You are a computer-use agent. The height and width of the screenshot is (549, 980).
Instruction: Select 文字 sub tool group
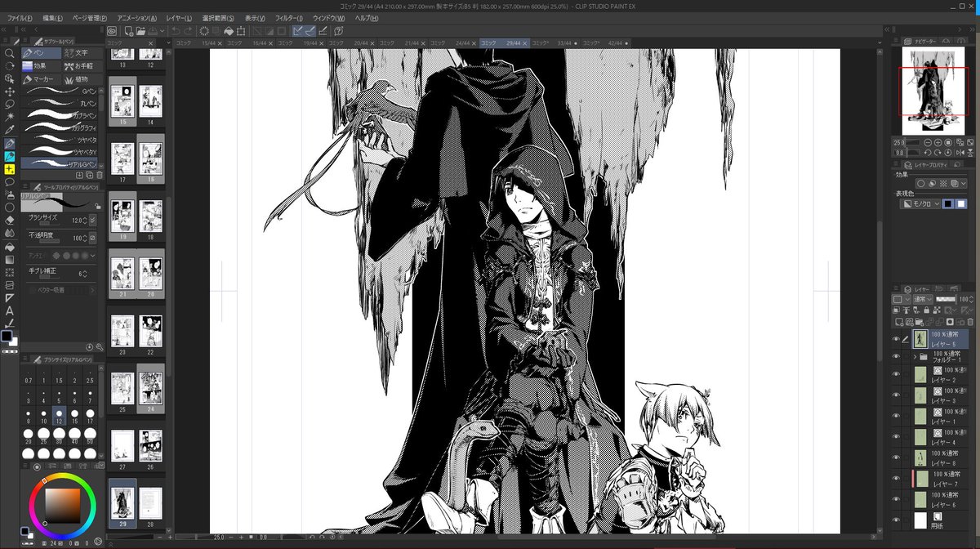(x=82, y=53)
